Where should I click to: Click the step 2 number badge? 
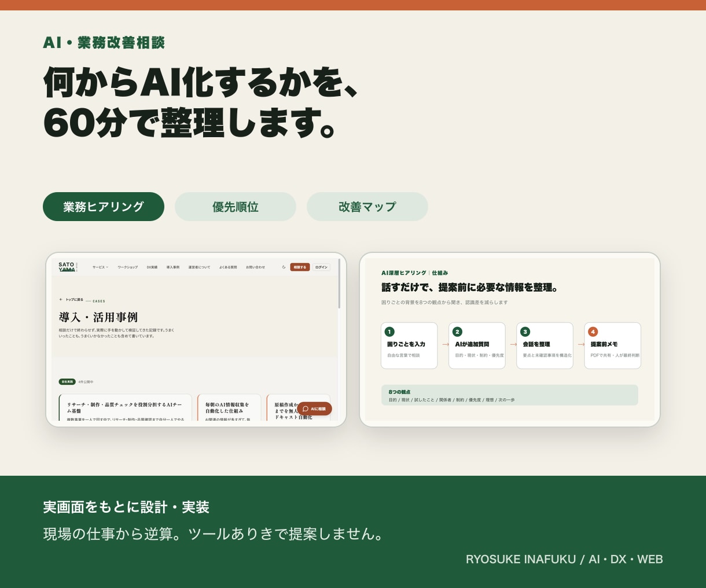(457, 332)
